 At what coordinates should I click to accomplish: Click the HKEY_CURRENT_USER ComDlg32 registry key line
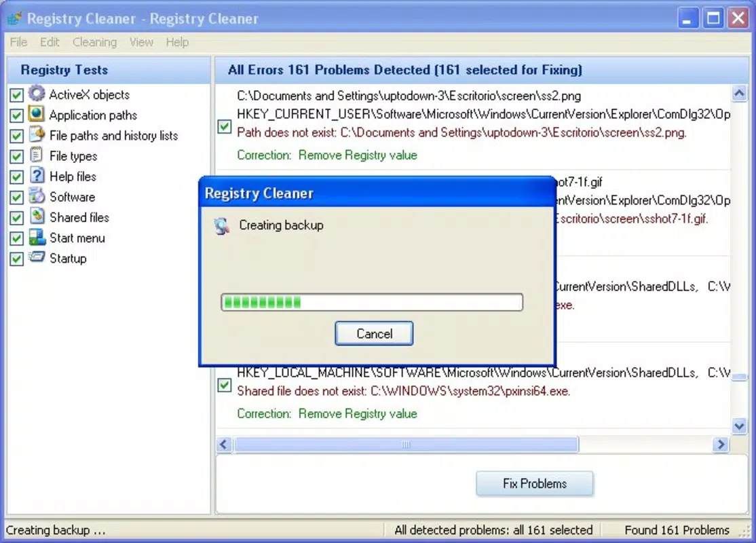(484, 114)
